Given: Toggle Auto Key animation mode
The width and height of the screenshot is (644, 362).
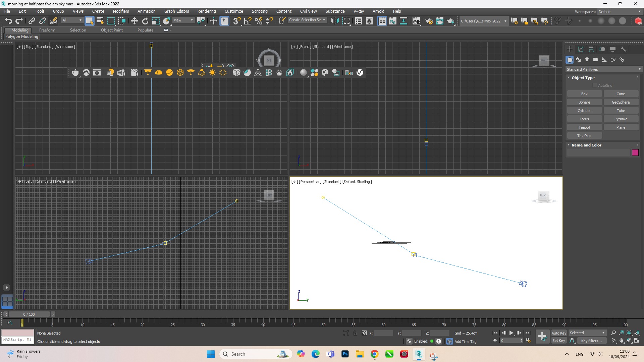Looking at the screenshot, I should tap(558, 333).
